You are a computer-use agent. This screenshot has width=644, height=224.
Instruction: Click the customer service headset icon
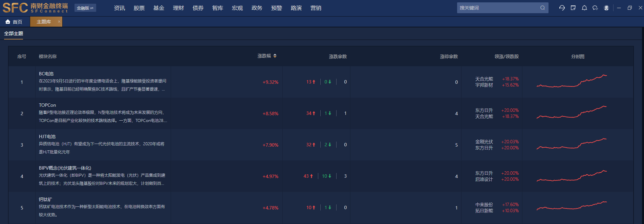coord(562,8)
